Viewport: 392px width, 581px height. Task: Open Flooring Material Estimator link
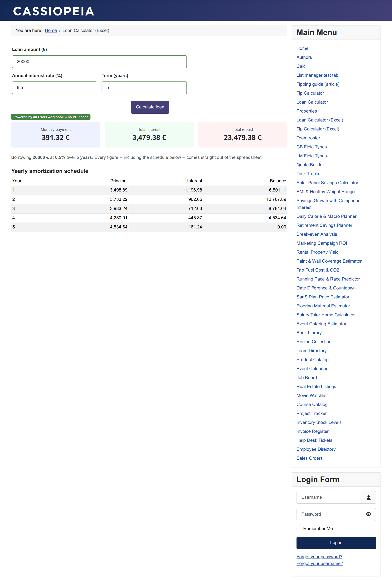pos(323,306)
